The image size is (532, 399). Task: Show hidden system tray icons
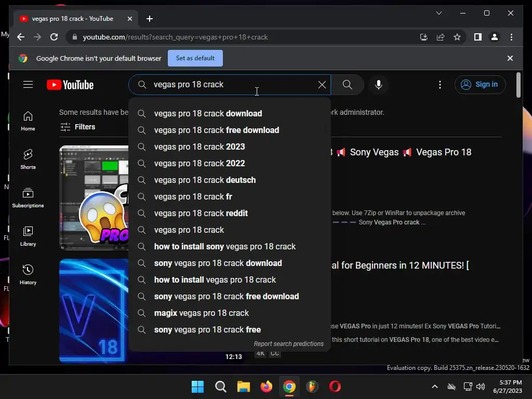click(x=435, y=387)
